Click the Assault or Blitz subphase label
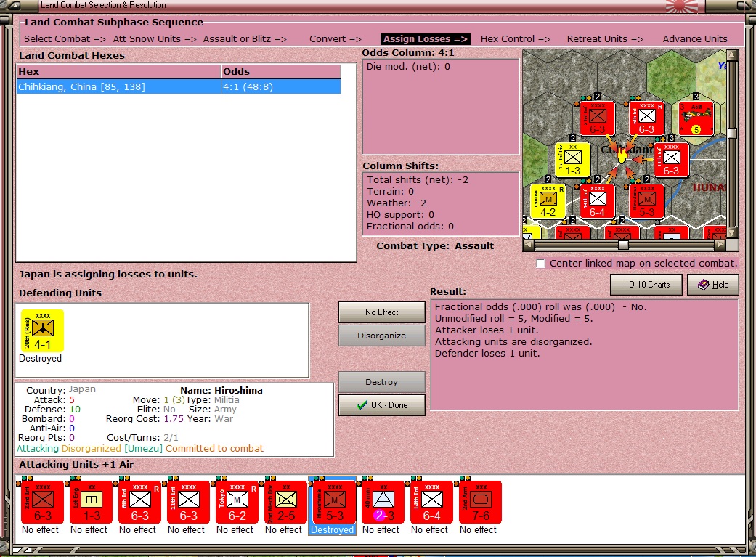Screen dimensions: 756x557 245,39
